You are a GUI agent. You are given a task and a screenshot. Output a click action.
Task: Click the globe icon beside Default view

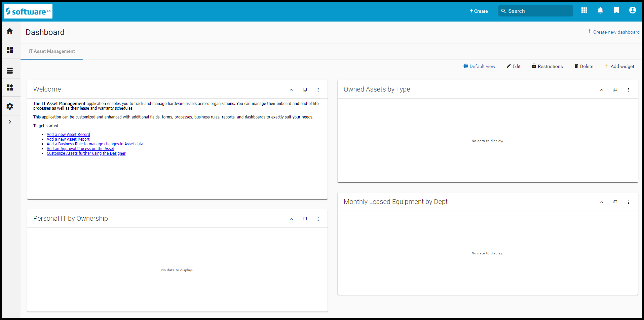tap(466, 66)
